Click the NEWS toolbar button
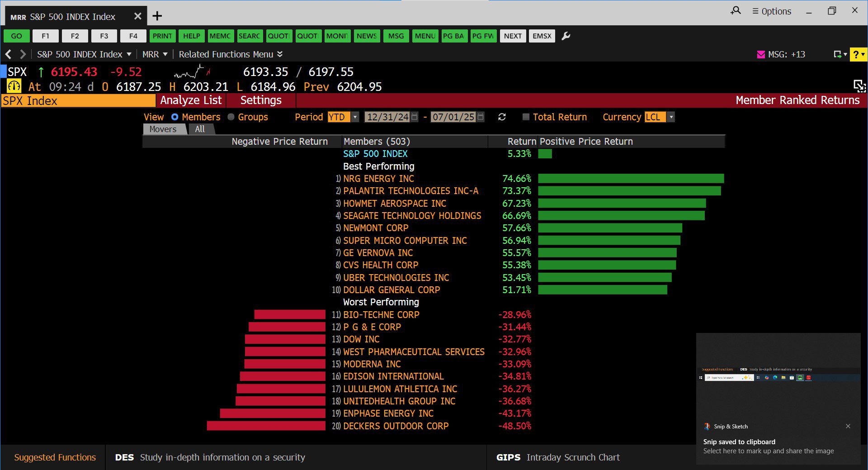This screenshot has width=868, height=470. click(x=367, y=36)
